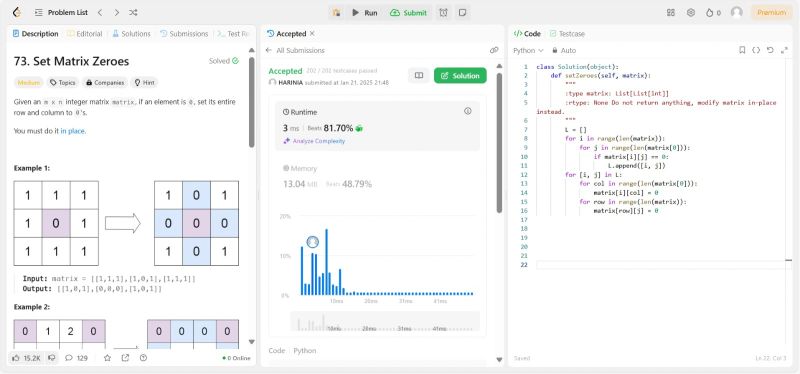Click the description panel scrollbar
This screenshot has width=800, height=374.
tap(252, 102)
